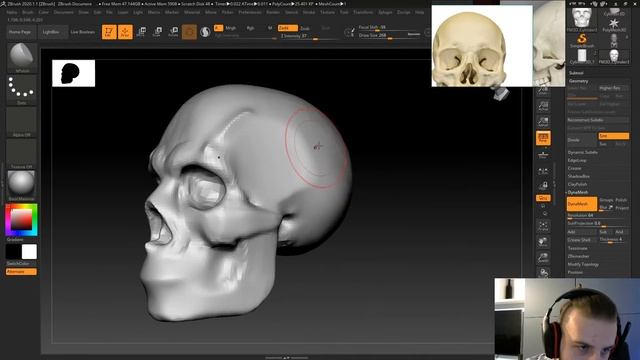Open the Preferences menu

coord(250,12)
